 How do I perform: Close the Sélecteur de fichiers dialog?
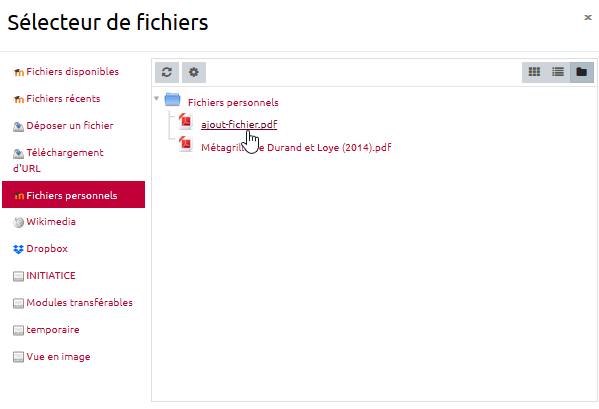point(588,18)
